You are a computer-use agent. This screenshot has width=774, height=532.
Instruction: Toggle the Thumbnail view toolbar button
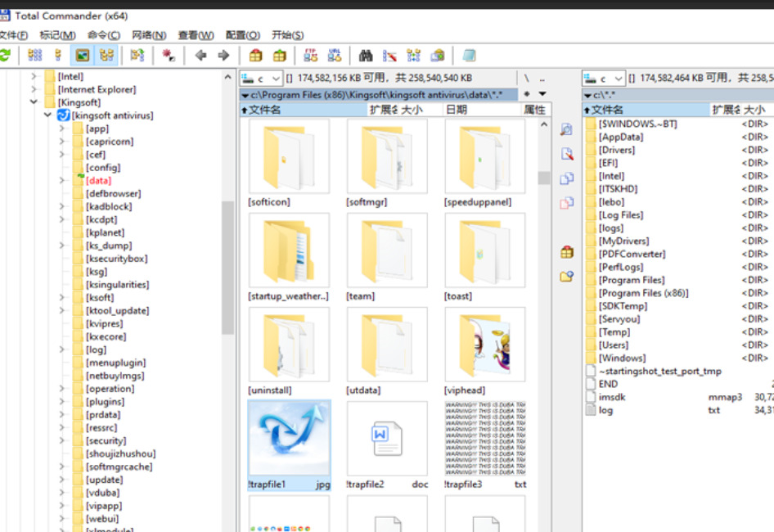83,56
